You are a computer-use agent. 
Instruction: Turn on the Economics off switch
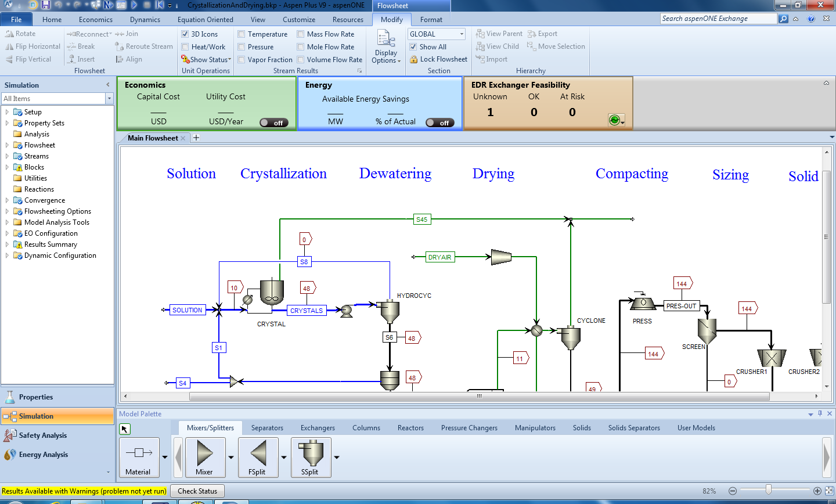coord(274,123)
